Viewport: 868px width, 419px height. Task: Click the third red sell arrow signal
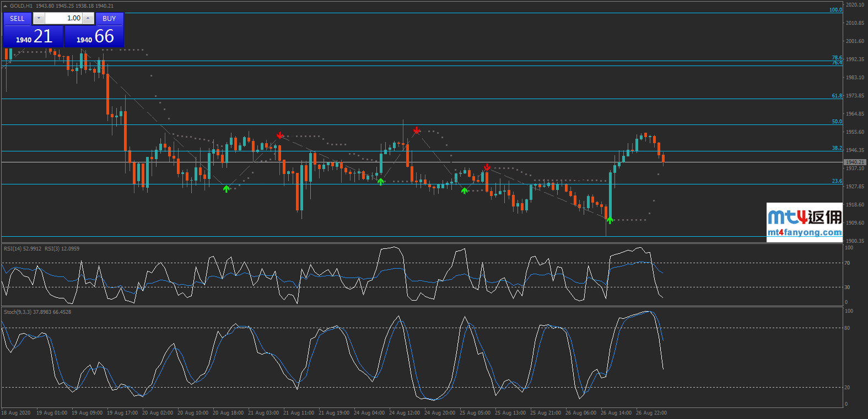[487, 167]
